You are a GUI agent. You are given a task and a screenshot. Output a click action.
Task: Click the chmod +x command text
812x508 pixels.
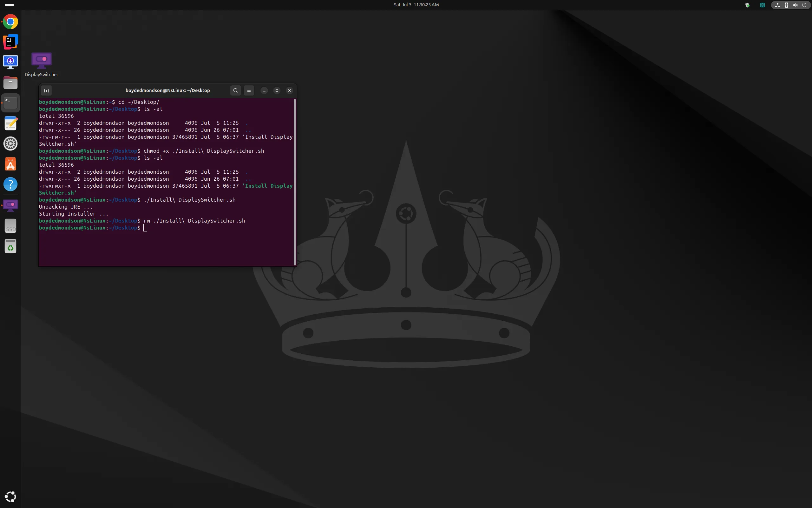coord(204,151)
